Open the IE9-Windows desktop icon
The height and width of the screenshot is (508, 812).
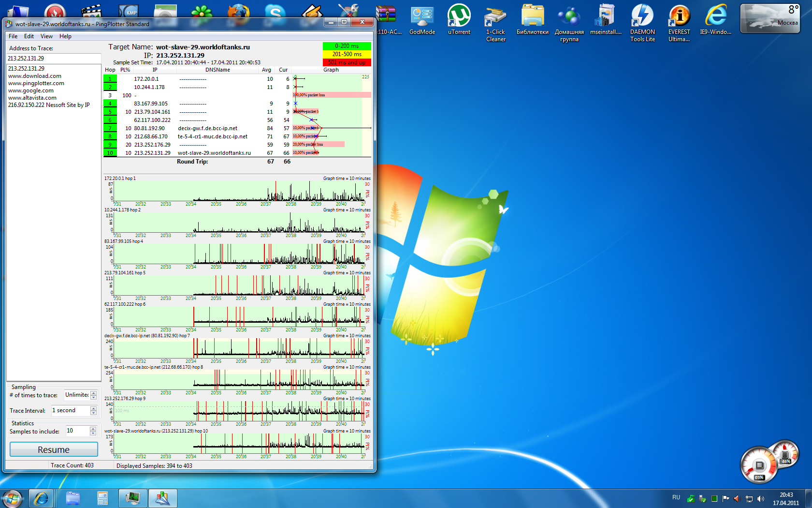(x=716, y=19)
